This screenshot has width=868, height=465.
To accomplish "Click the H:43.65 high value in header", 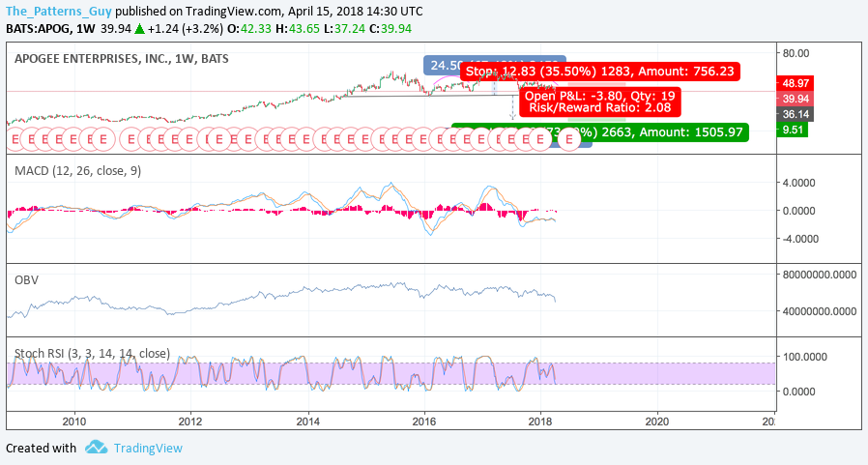I will [x=298, y=29].
